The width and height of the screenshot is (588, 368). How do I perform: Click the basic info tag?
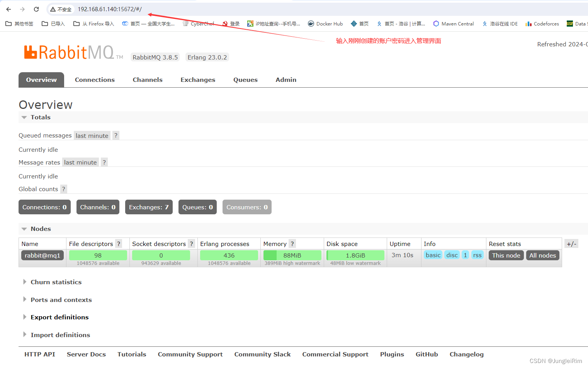433,255
